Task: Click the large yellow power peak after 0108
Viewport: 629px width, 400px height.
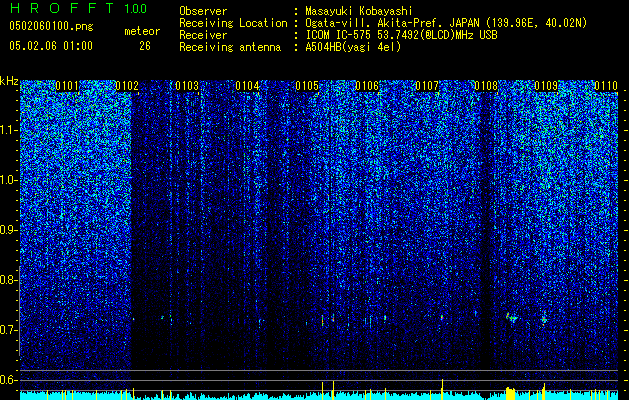Action: (x=510, y=393)
